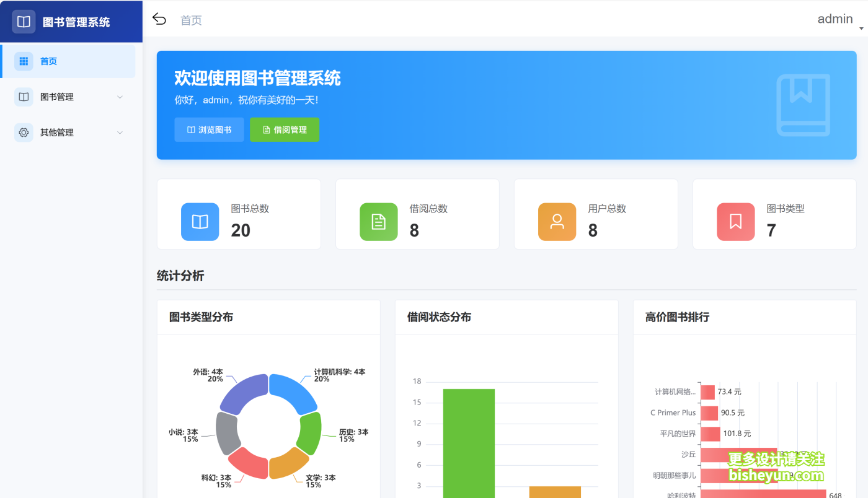Click the book icon beside 图书管理系统 title
The image size is (868, 498).
point(24,21)
